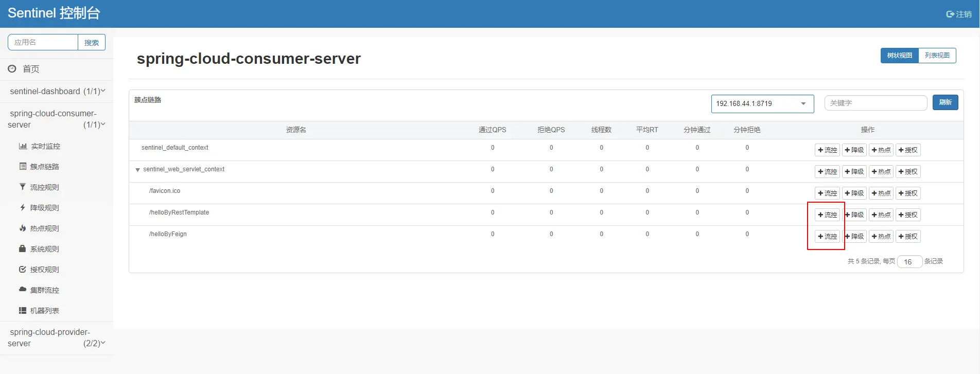Screen dimensions: 980x374
Task: Add 热点 rule for /helloByRestTemplate
Action: coord(881,215)
